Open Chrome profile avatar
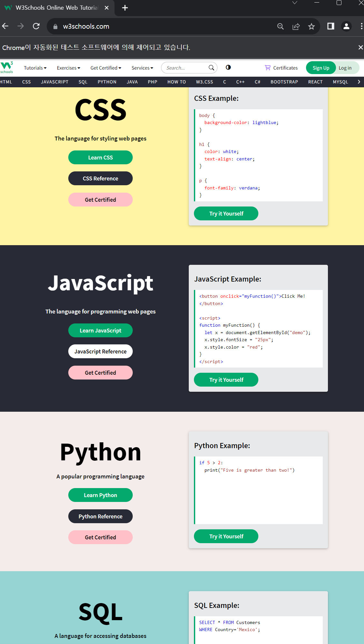 [x=346, y=26]
